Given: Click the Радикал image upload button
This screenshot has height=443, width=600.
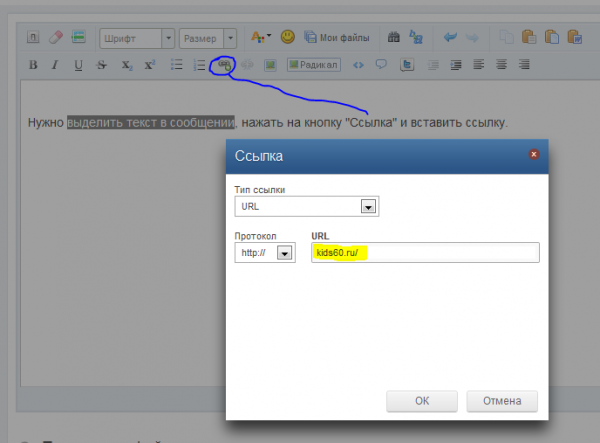Looking at the screenshot, I should pyautogui.click(x=314, y=65).
